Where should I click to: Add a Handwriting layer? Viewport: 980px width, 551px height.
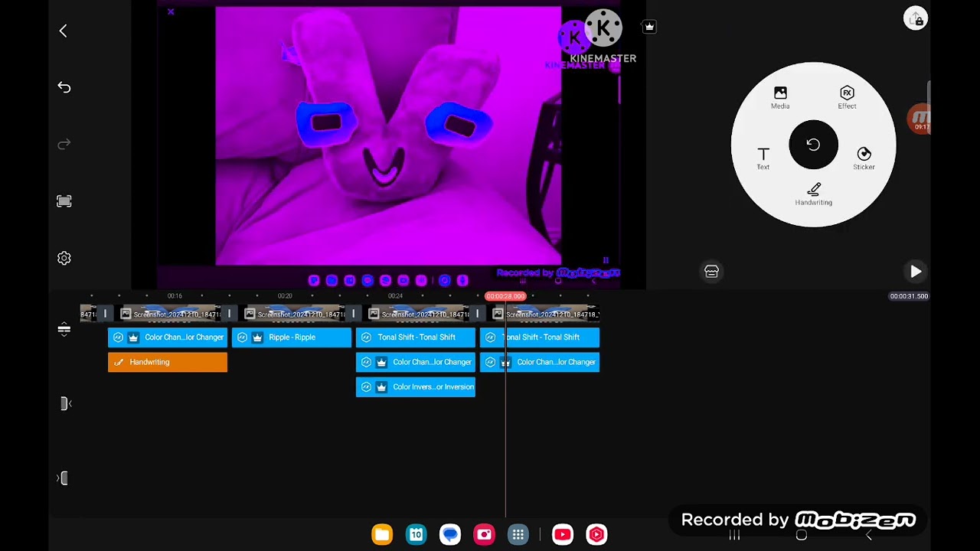pos(813,194)
